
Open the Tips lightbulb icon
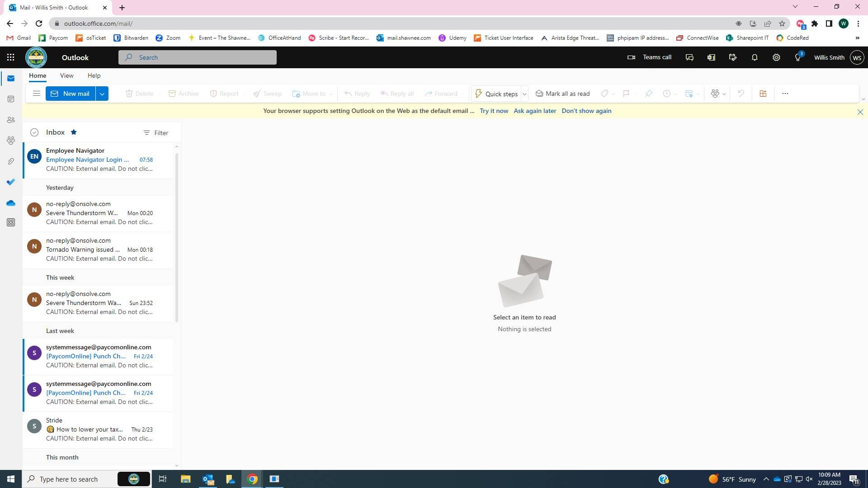coord(798,57)
